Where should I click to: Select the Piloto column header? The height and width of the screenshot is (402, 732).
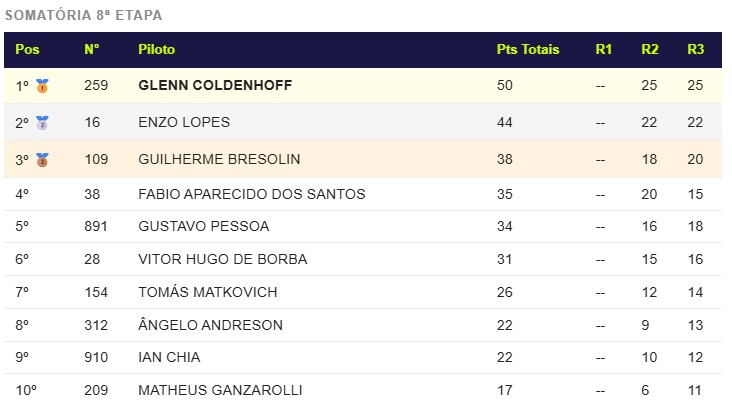tap(156, 49)
